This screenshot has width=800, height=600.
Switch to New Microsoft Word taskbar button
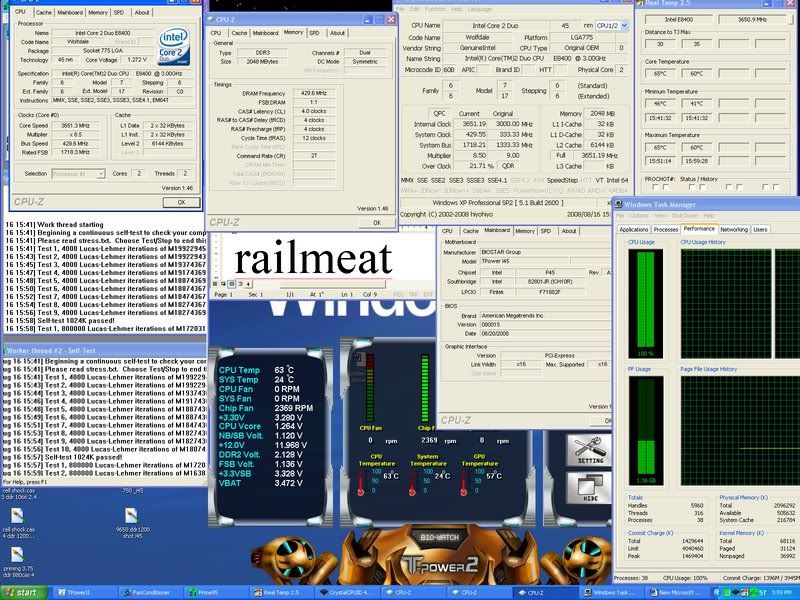coord(677,593)
